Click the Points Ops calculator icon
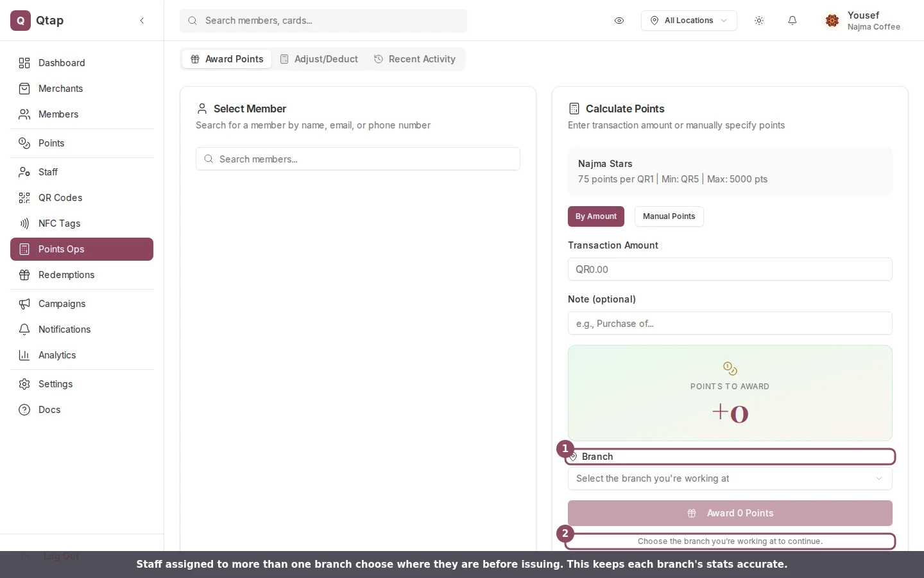This screenshot has height=578, width=924. [24, 249]
